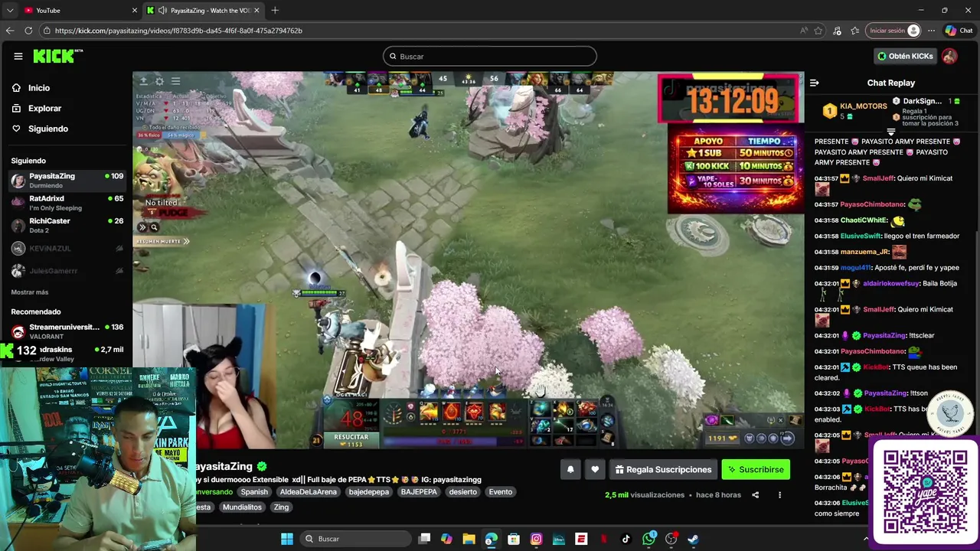Open Explorar in sidebar
Viewport: 980px width, 551px height.
pyautogui.click(x=44, y=109)
